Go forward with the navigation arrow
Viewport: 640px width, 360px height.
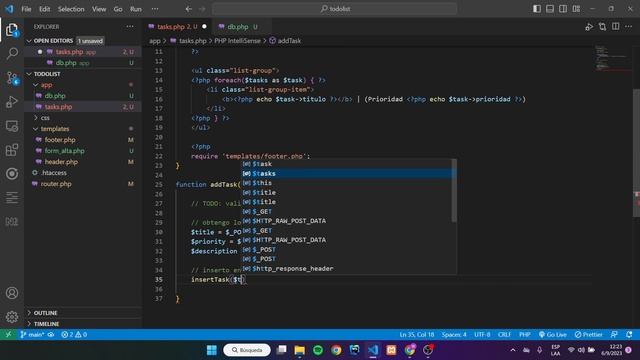click(202, 9)
